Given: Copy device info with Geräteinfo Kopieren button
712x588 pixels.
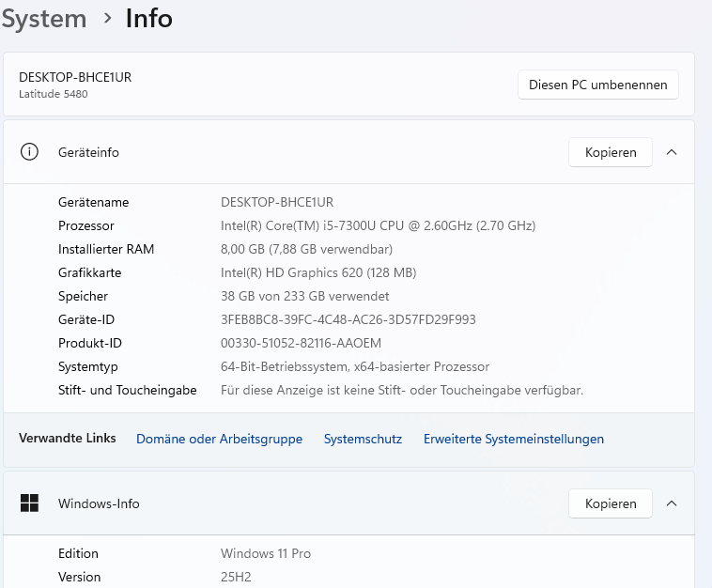Looking at the screenshot, I should [611, 152].
